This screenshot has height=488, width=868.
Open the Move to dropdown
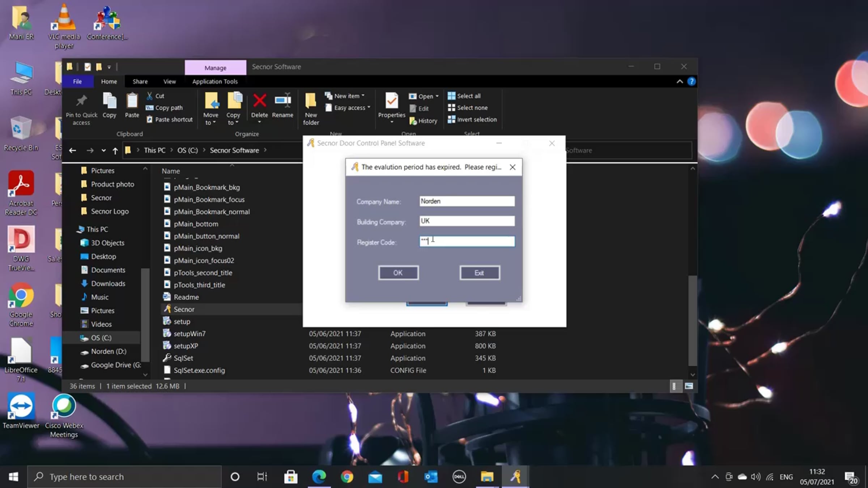211,108
